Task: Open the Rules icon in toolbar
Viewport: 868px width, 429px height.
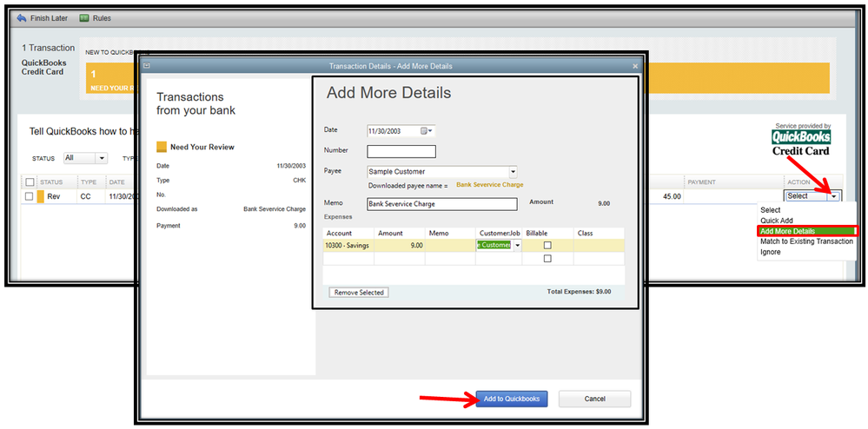Action: coord(84,18)
